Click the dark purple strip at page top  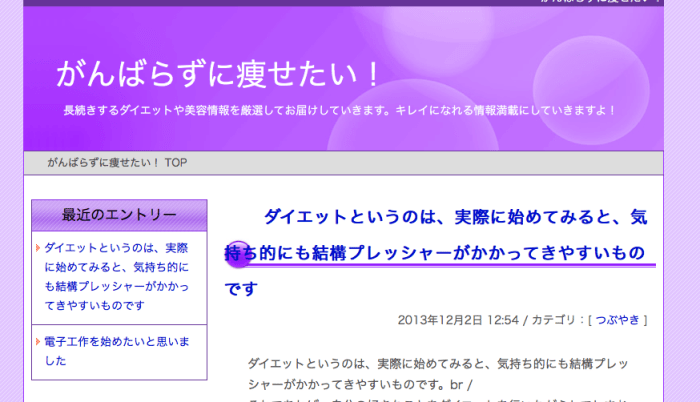(x=300, y=3)
